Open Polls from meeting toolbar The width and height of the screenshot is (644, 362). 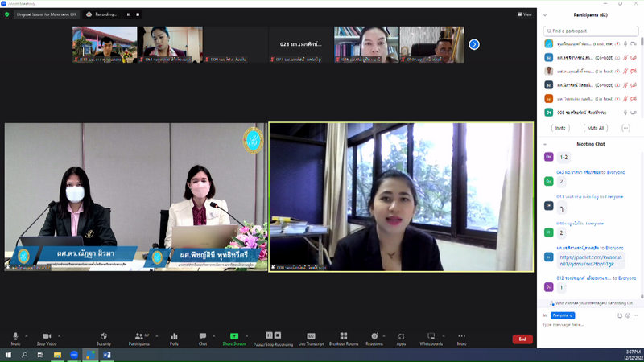[x=174, y=336]
